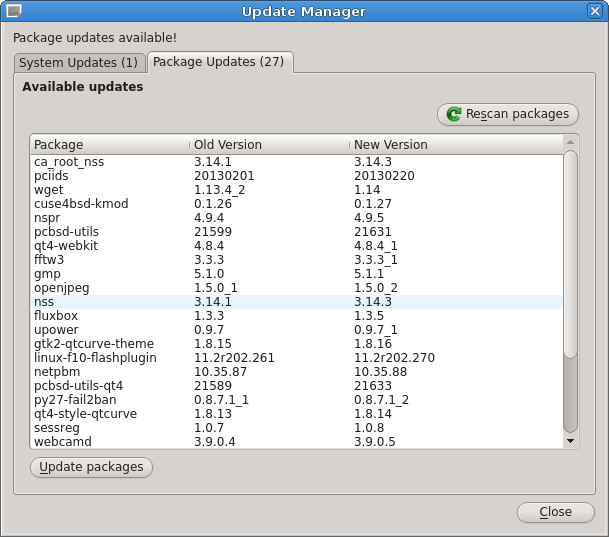
Task: Select the wget package row
Action: click(x=296, y=189)
